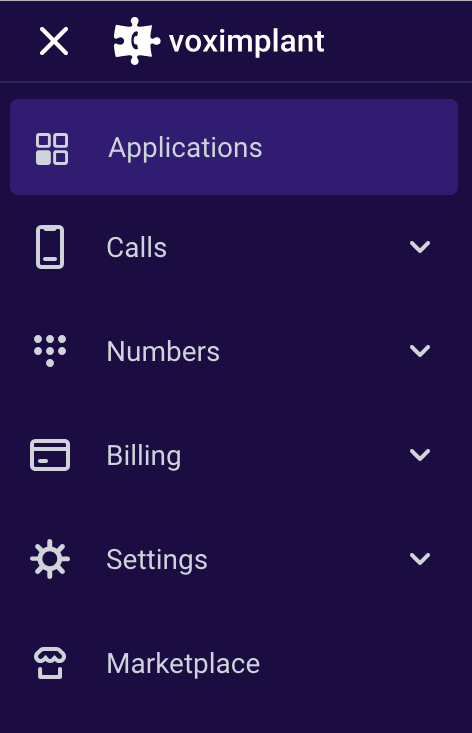Open the Applications menu item
This screenshot has height=733, width=472.
(185, 148)
